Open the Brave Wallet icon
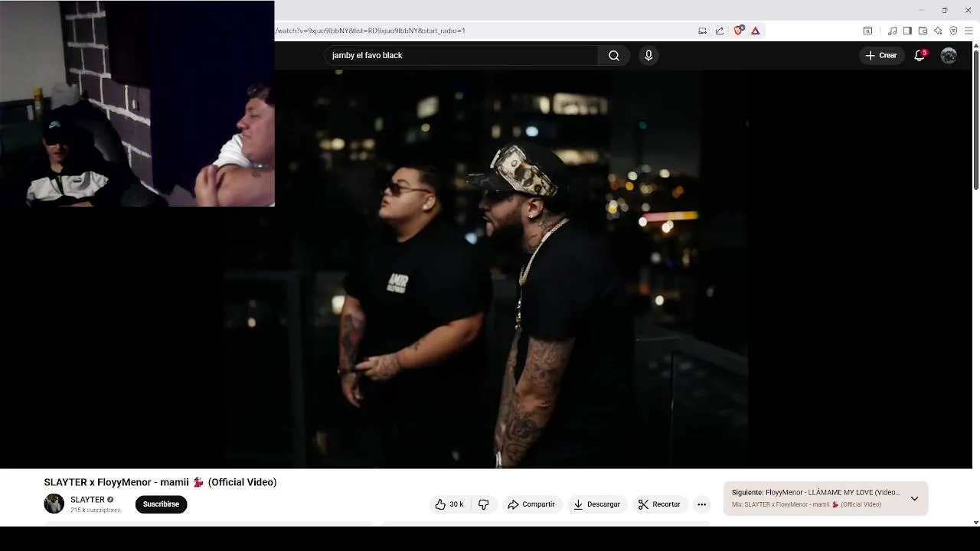The image size is (980, 551). coord(923,31)
